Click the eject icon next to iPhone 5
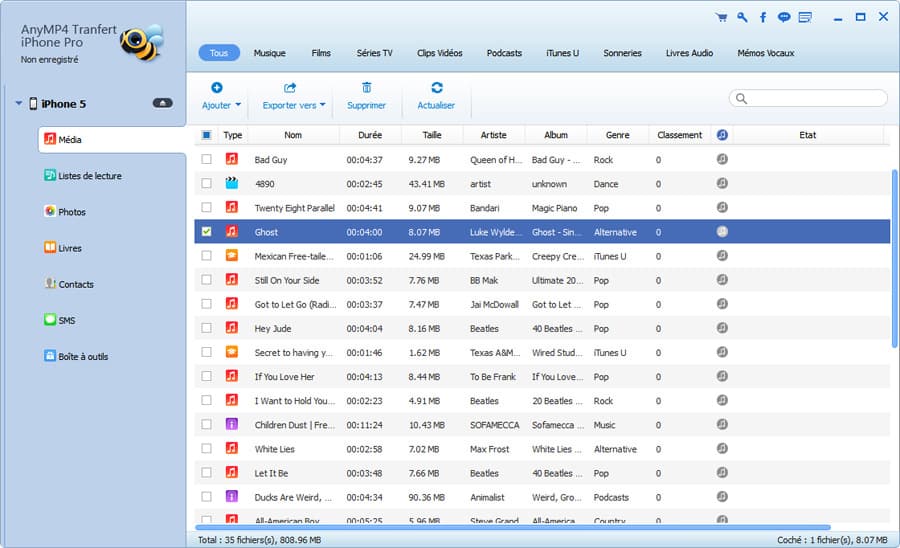Image resolution: width=900 pixels, height=548 pixels. coord(162,103)
